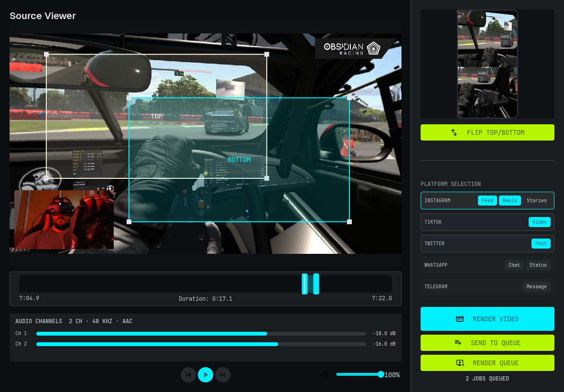Click the 7:04.9 start time
Screen dimensions: 564x392
point(29,298)
